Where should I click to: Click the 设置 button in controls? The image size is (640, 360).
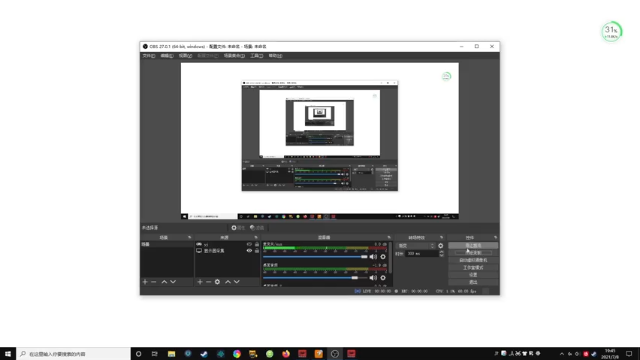point(473,275)
